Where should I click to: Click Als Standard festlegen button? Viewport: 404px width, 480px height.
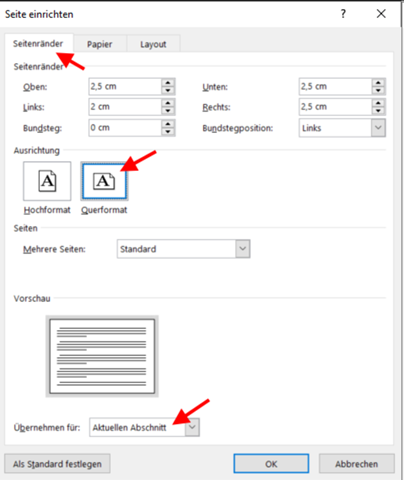pos(57,464)
